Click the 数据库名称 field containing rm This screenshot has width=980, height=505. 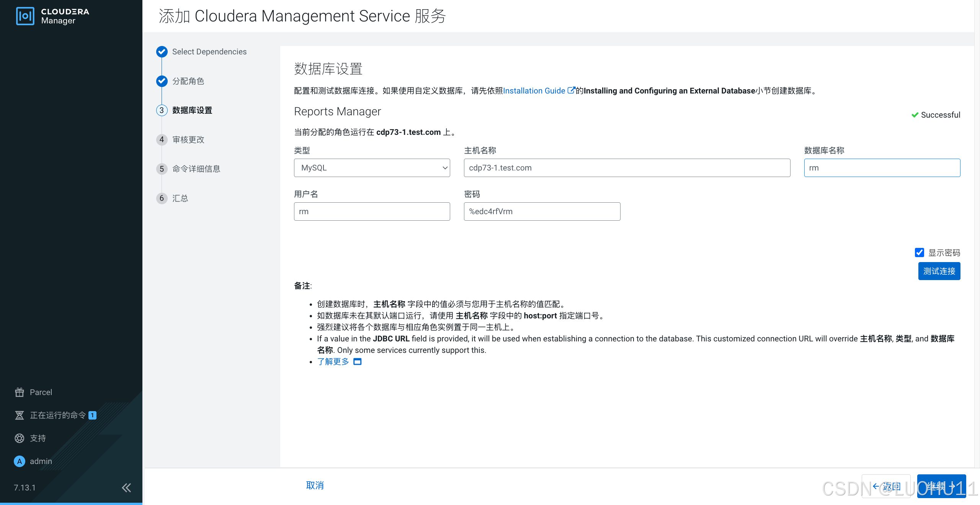click(x=882, y=168)
